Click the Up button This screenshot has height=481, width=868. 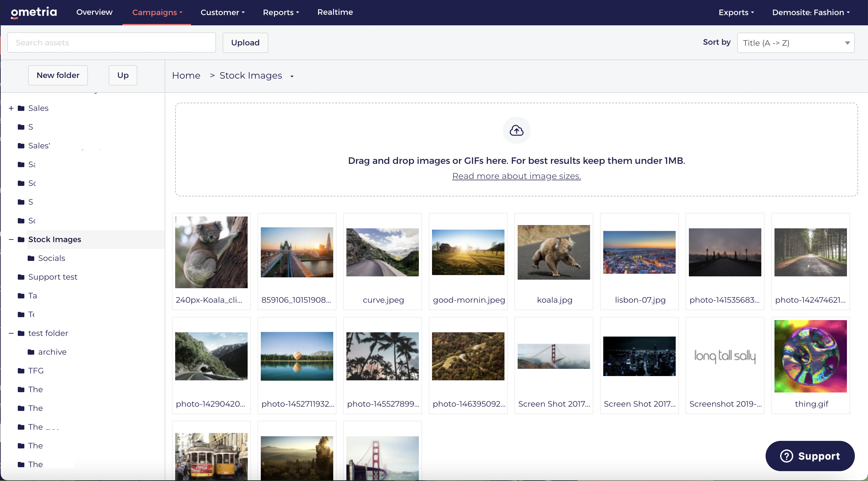coord(123,75)
